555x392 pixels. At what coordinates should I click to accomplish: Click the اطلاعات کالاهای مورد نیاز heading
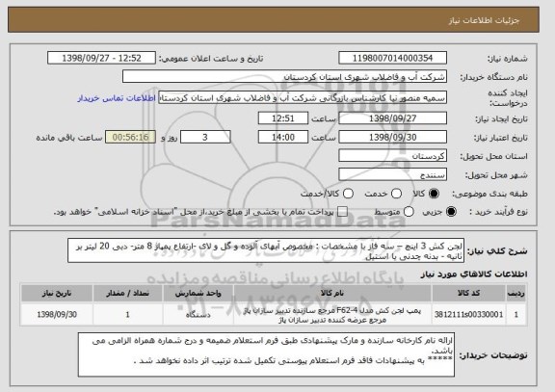[474, 274]
